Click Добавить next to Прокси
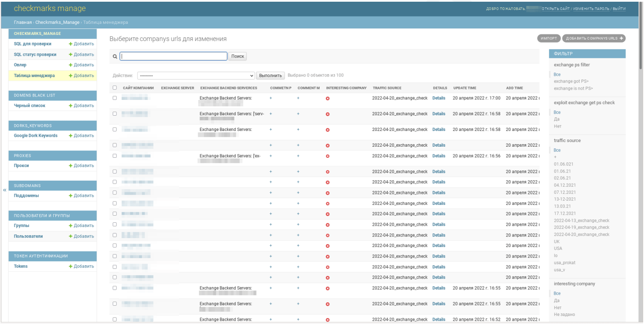This screenshot has width=644, height=324. click(81, 166)
